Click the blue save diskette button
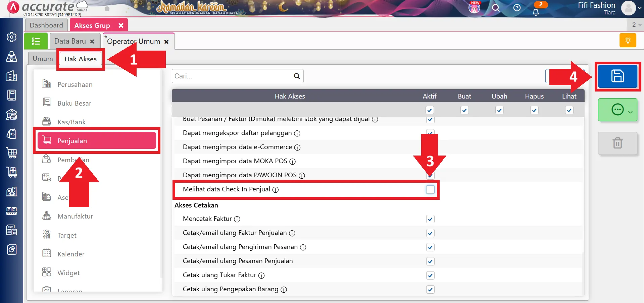644x303 pixels. 617,76
